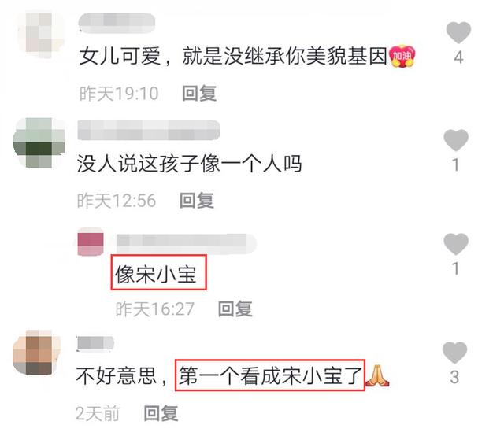Like the comment with 4 likes

coord(458,32)
